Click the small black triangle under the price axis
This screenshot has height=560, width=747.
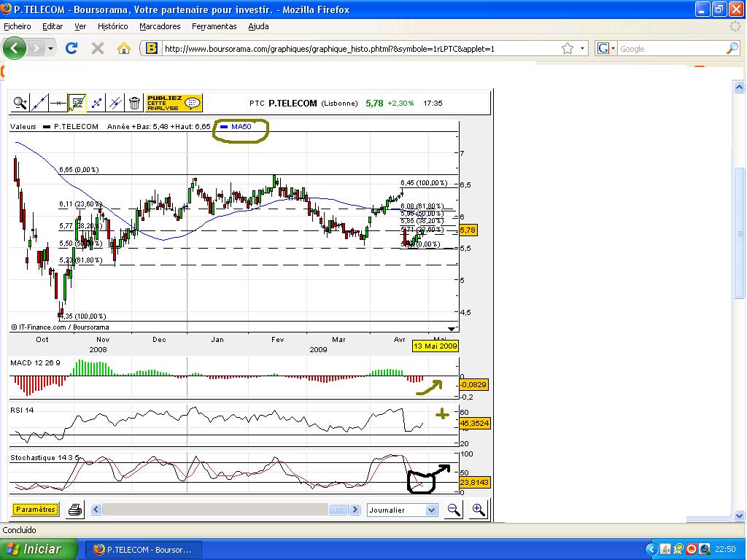click(x=451, y=329)
